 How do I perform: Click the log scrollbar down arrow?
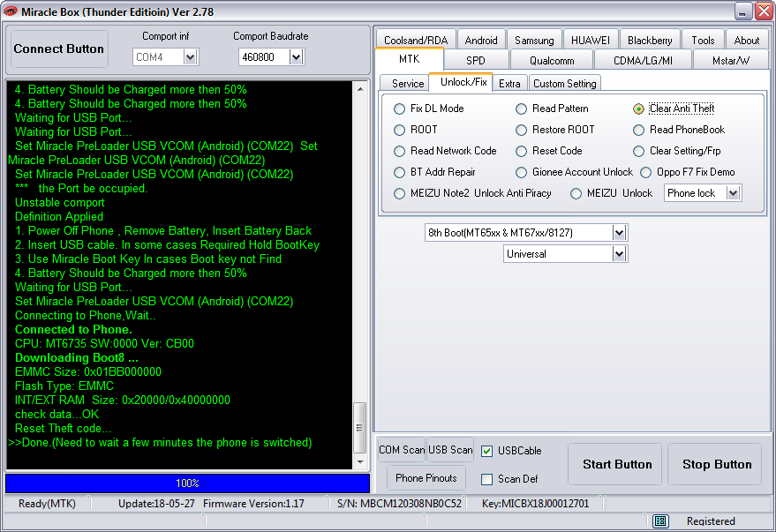(x=360, y=462)
